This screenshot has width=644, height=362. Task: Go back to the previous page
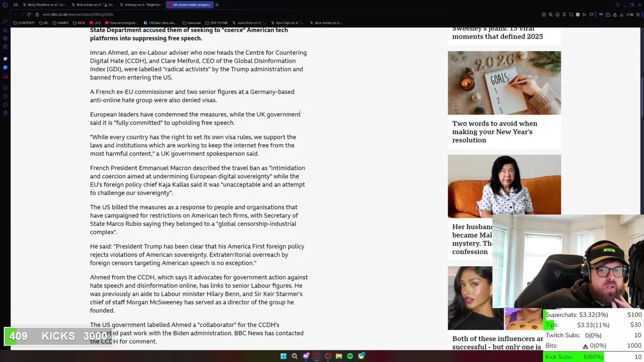click(16, 15)
